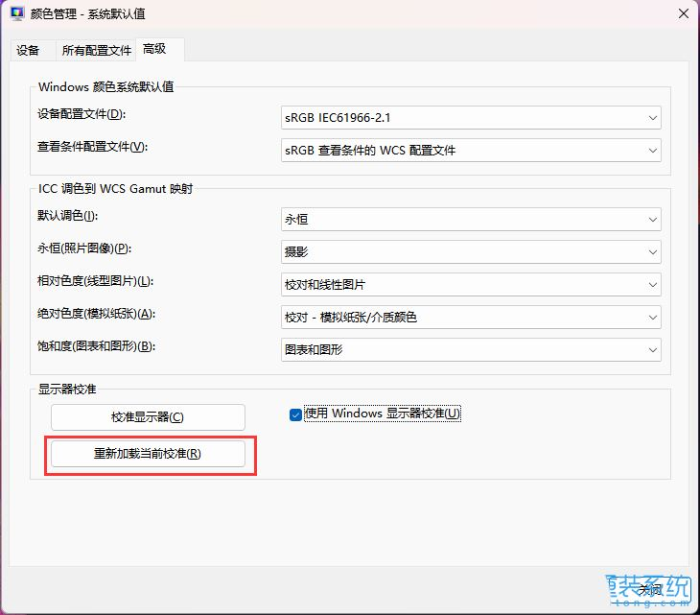Uncheck 使用 Windows 显示器校准 checkbox

click(295, 414)
